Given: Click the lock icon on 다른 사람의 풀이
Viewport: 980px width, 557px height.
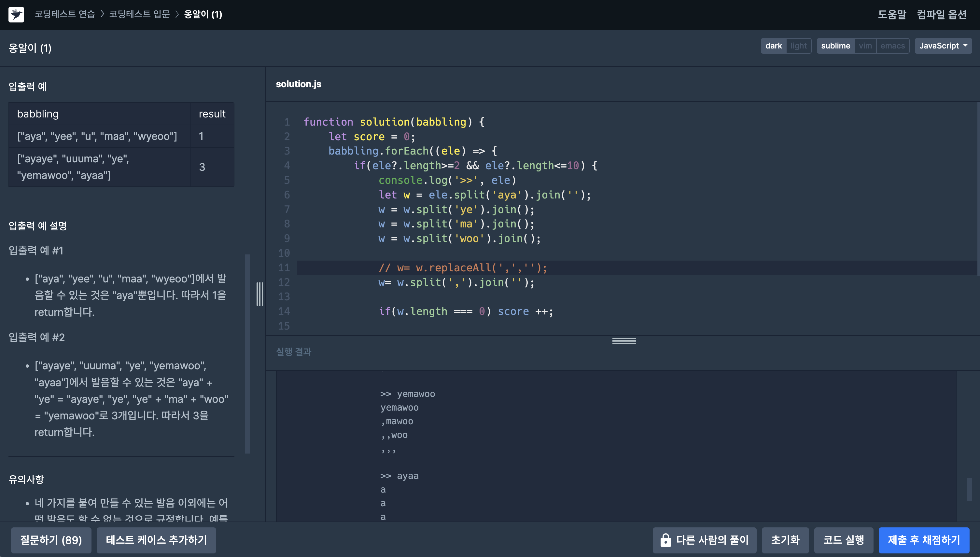Looking at the screenshot, I should 665,540.
